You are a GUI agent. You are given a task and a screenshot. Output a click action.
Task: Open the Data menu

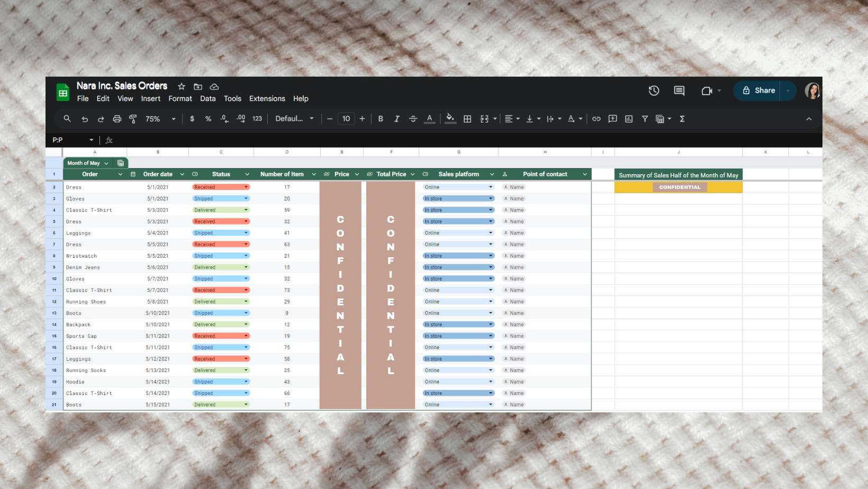point(208,99)
